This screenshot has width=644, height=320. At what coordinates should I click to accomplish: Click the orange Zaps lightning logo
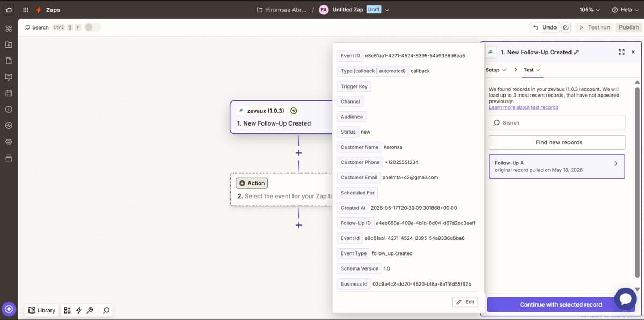39,10
